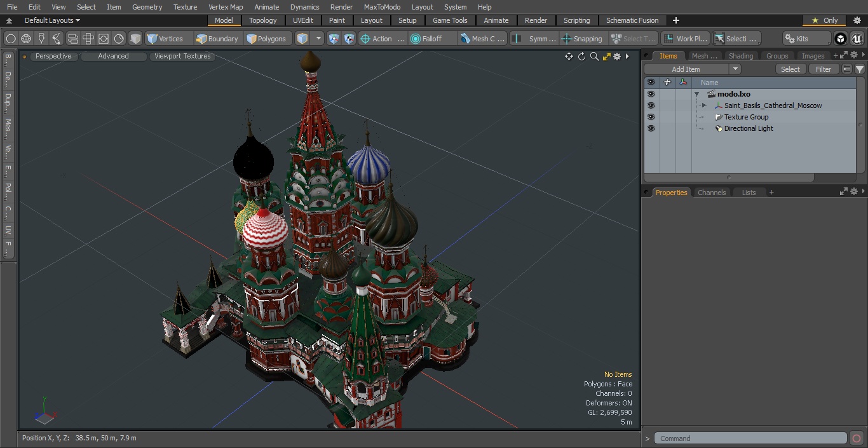Click the funnel filter icon in Items panel
Viewport: 868px width, 448px height.
[859, 69]
